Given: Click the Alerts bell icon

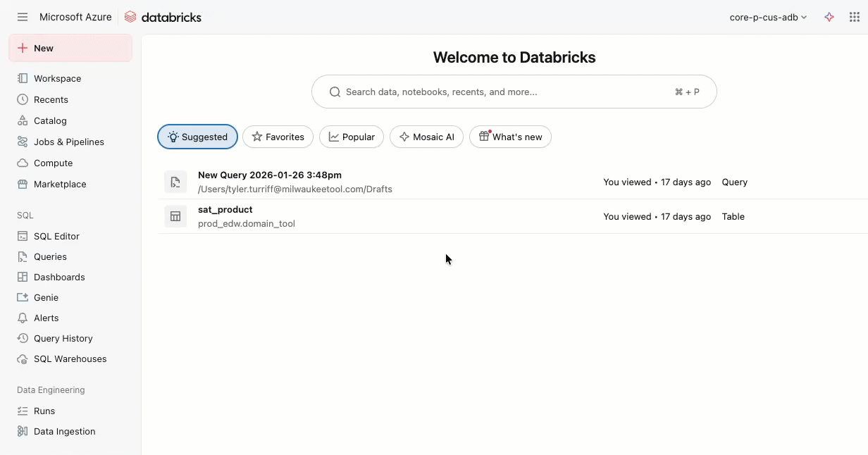Looking at the screenshot, I should tap(23, 318).
